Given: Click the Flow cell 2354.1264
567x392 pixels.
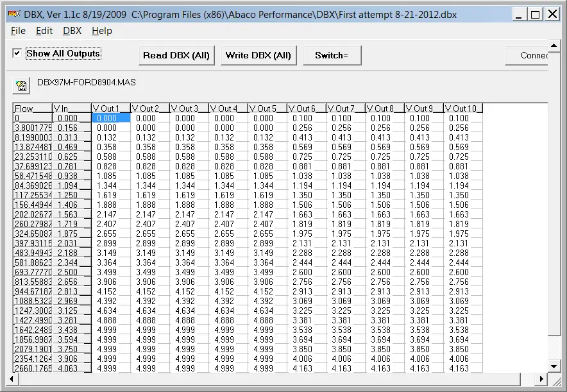Looking at the screenshot, I should [33, 359].
